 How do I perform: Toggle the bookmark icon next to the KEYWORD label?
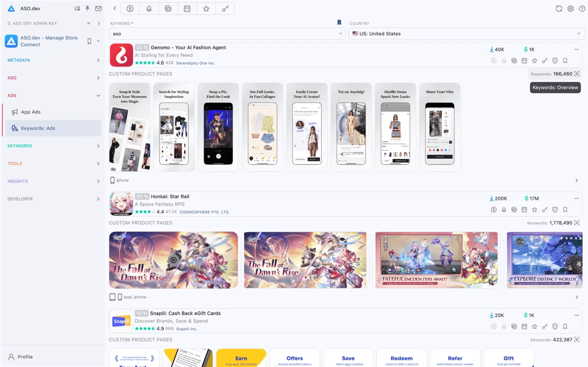(339, 23)
